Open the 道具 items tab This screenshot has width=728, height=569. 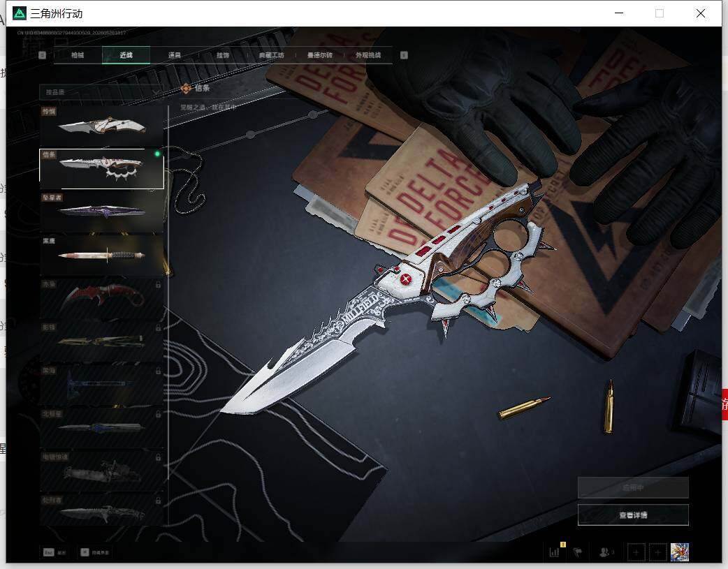pos(175,55)
